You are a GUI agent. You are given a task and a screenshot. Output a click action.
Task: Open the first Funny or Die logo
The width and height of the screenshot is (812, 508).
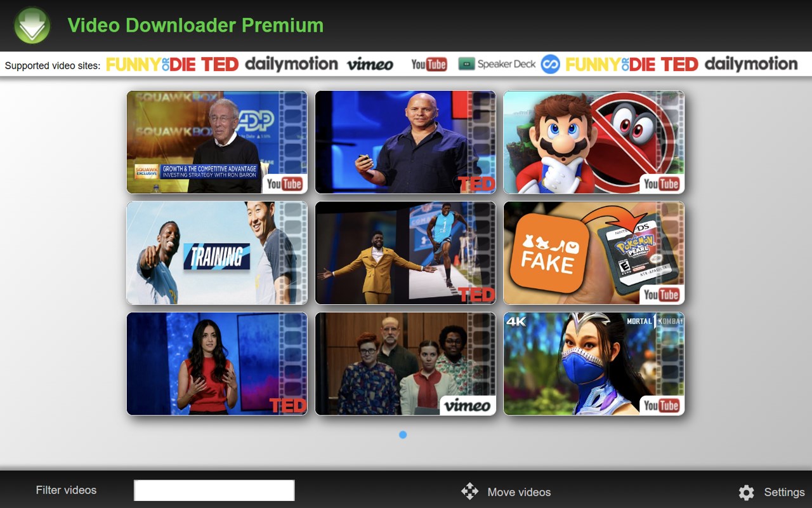tap(150, 64)
